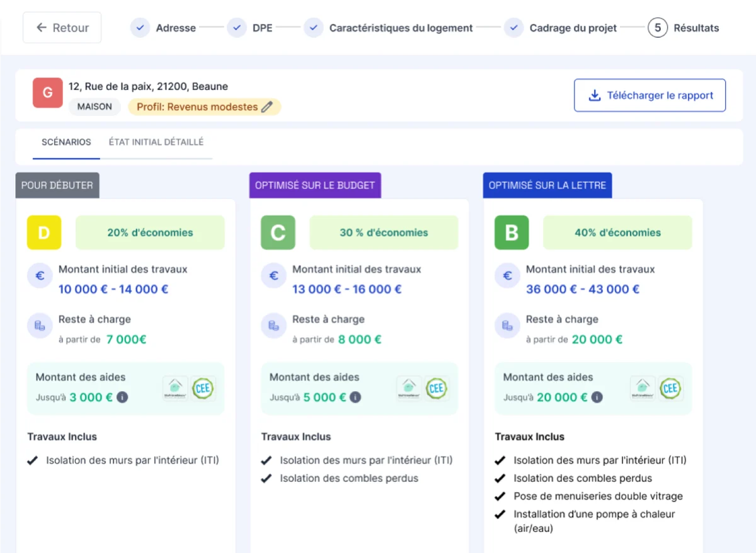756x553 pixels.
Task: Click the MaPrimeRénov logo in D scenario card
Action: pyautogui.click(x=175, y=389)
